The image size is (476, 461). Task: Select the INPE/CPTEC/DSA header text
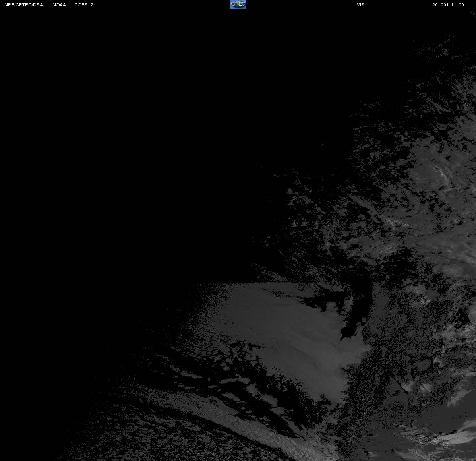click(x=23, y=5)
